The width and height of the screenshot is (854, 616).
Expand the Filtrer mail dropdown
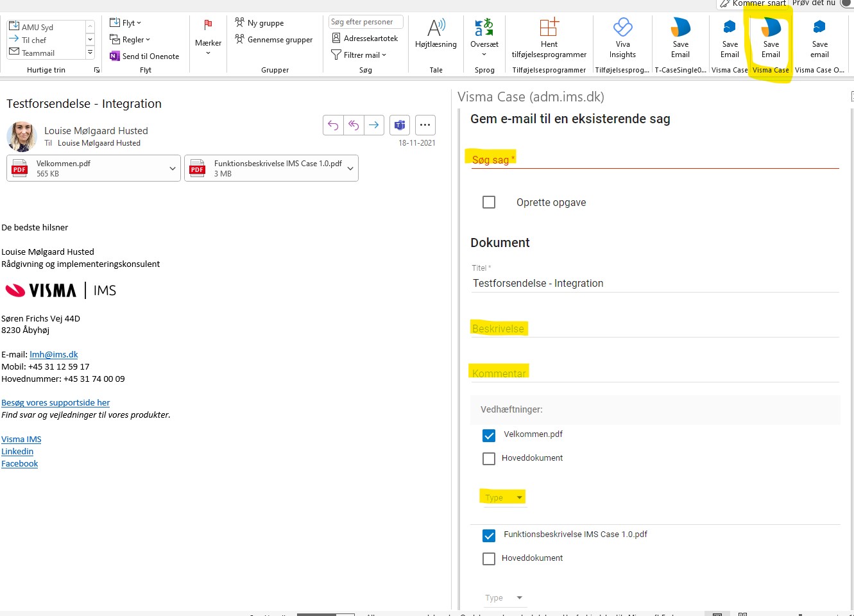(x=359, y=55)
